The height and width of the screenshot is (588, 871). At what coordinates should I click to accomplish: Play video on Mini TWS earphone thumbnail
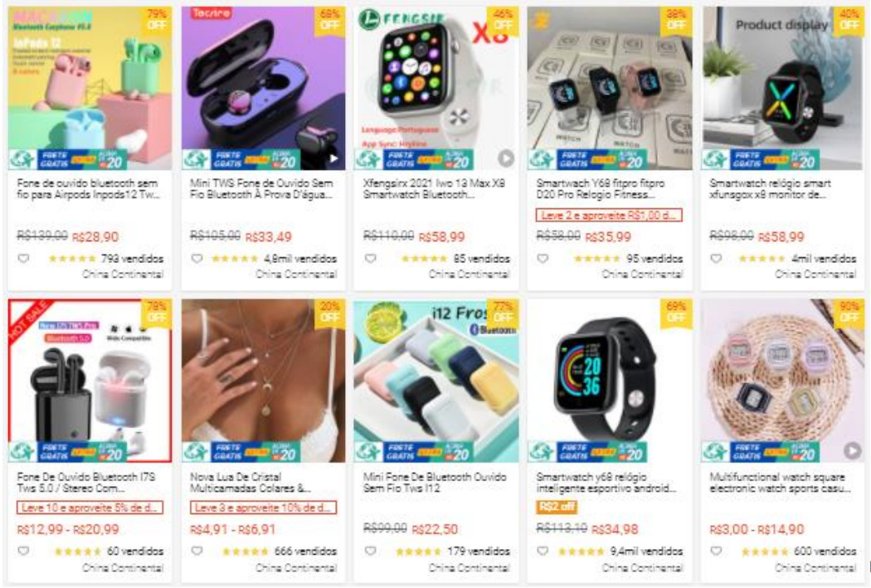tap(333, 158)
